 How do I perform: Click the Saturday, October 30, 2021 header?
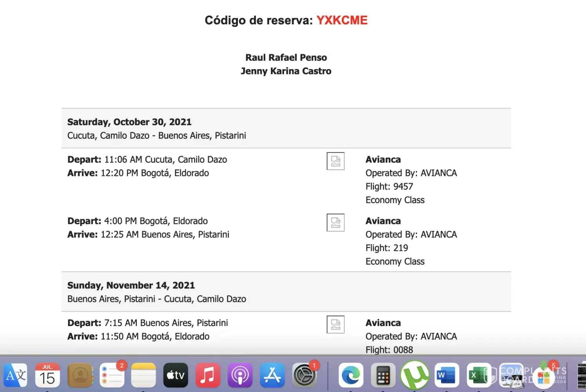(x=129, y=122)
